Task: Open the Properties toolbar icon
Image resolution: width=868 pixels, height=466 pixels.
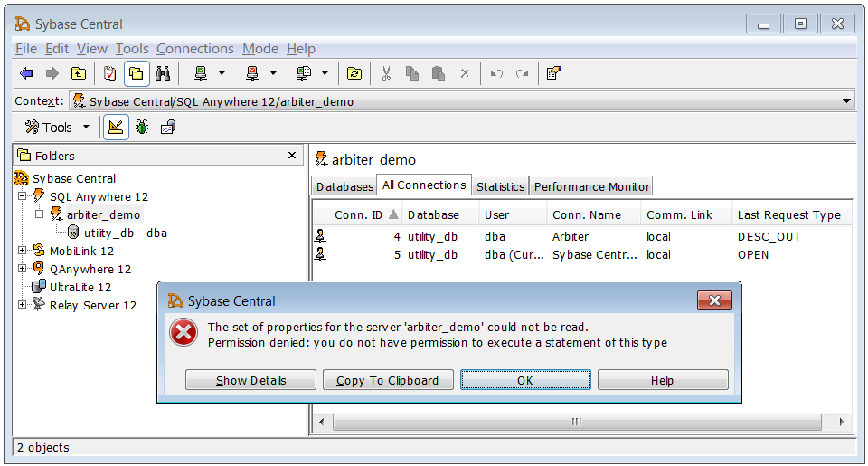Action: coord(554,73)
